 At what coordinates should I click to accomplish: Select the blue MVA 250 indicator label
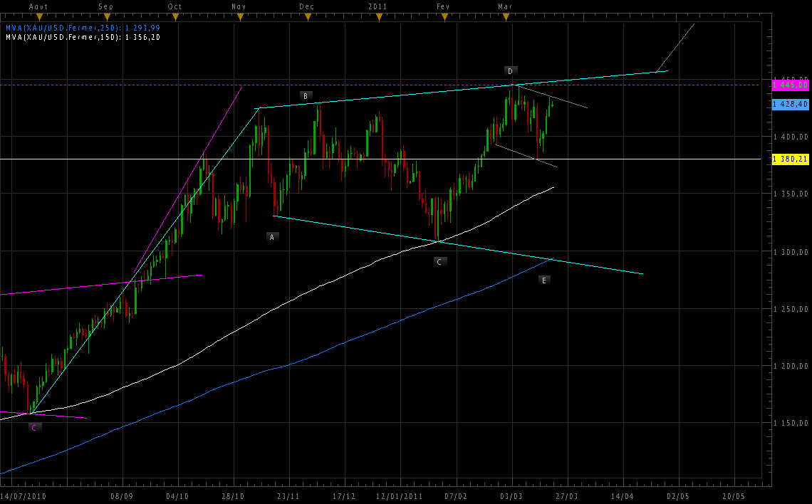[x=83, y=28]
